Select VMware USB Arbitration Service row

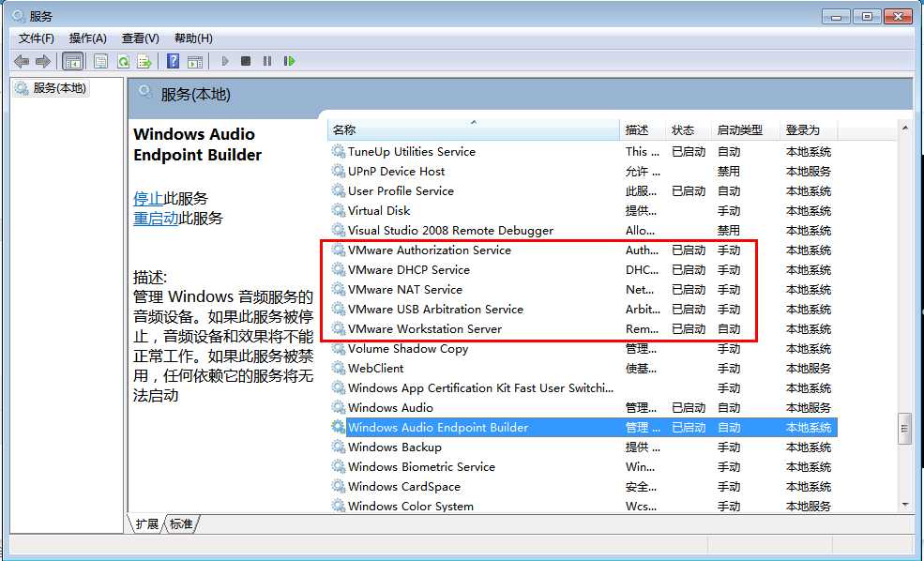pos(583,310)
